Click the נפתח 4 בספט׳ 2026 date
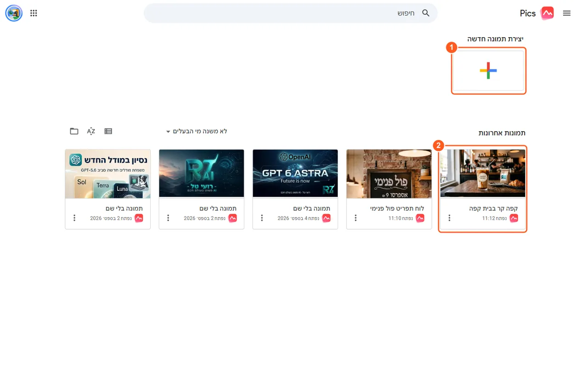The height and width of the screenshot is (368, 588). [x=299, y=218]
